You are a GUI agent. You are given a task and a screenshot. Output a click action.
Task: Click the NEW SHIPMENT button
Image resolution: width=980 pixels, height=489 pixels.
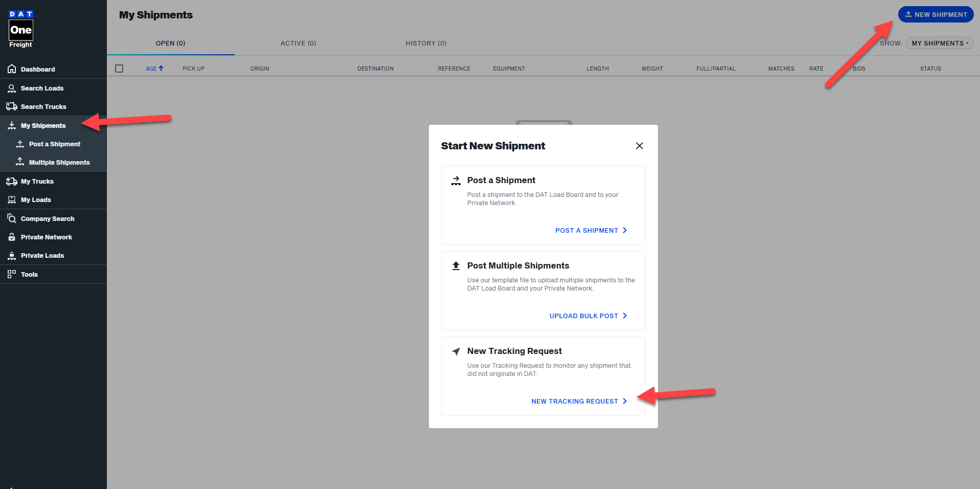point(935,14)
